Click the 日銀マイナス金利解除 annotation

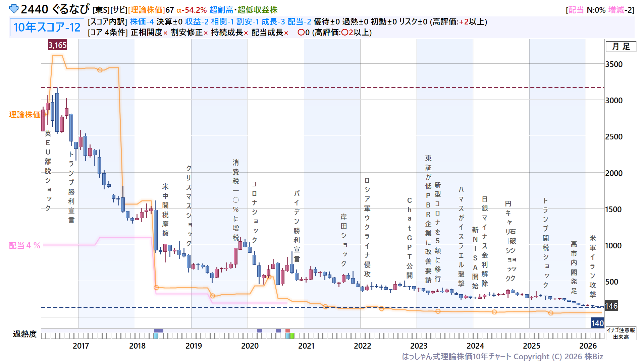(485, 241)
